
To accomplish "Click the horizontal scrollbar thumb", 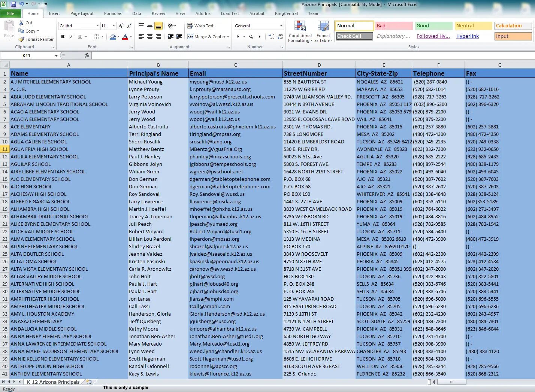I will pos(451,382).
